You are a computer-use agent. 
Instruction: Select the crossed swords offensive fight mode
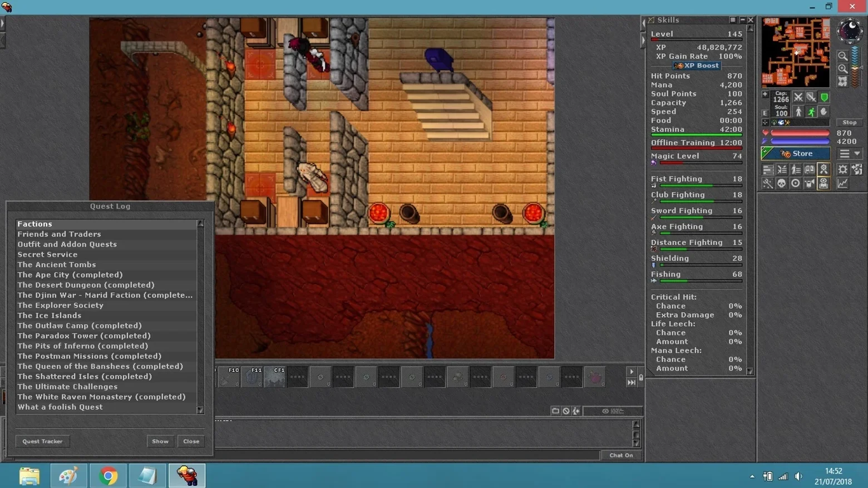pyautogui.click(x=798, y=97)
